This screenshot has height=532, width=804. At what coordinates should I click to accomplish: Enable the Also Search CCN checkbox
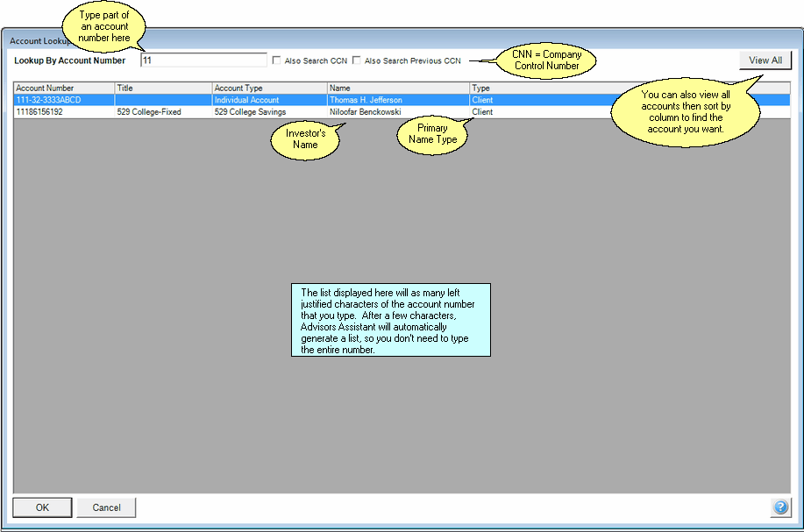(x=276, y=60)
